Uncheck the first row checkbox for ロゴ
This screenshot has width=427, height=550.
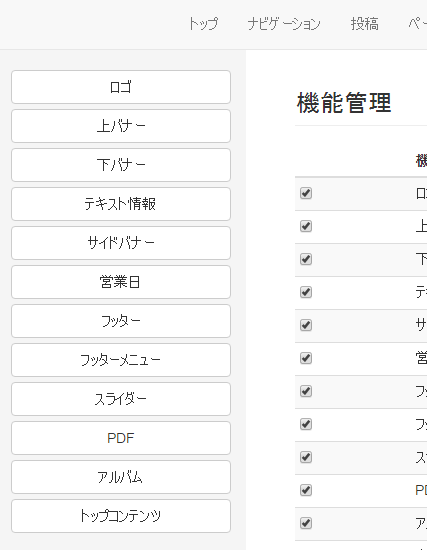[x=306, y=193]
